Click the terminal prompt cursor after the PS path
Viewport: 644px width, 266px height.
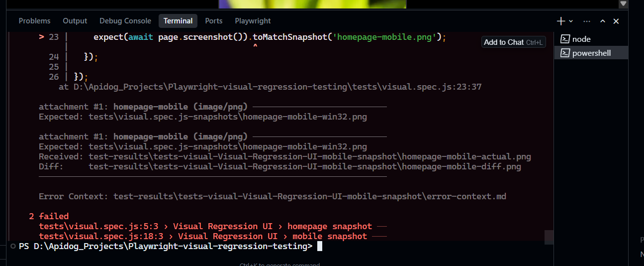[x=320, y=246]
